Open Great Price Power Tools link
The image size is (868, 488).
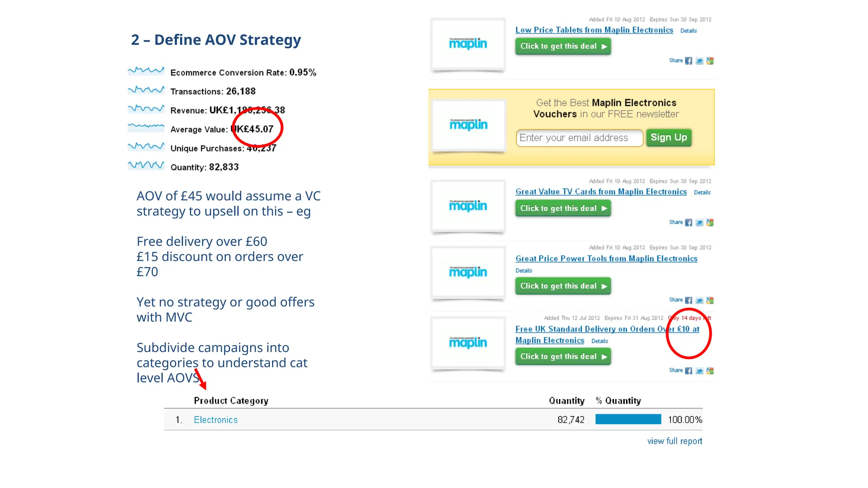coord(606,259)
